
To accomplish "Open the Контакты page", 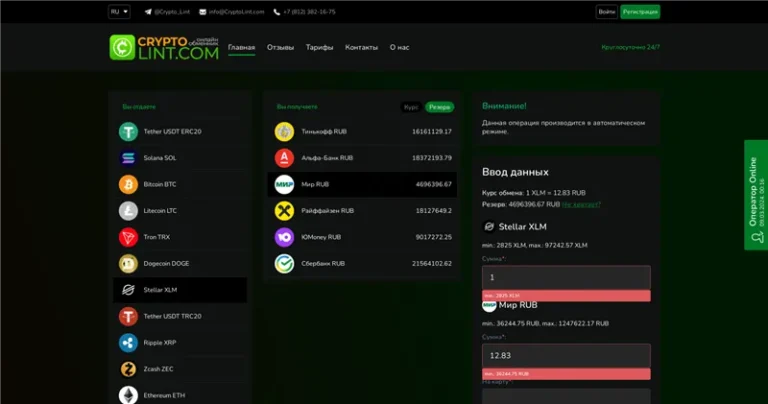I will point(361,48).
